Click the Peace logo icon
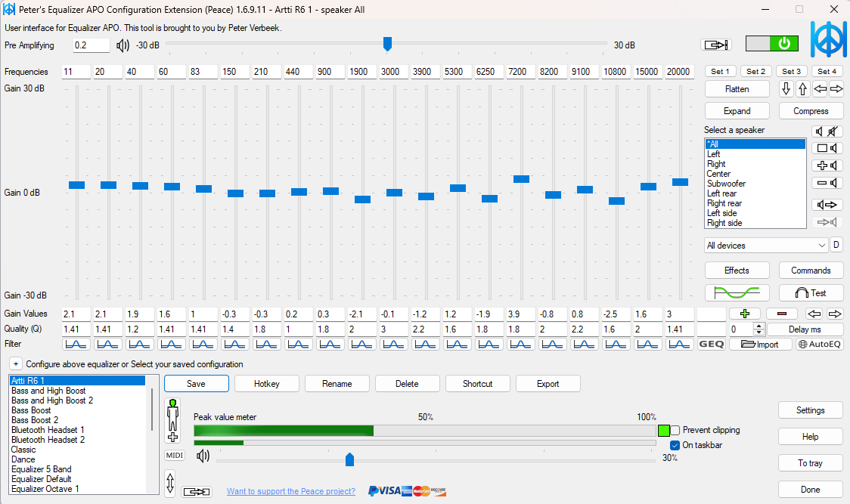Image resolution: width=850 pixels, height=504 pixels. pos(828,39)
